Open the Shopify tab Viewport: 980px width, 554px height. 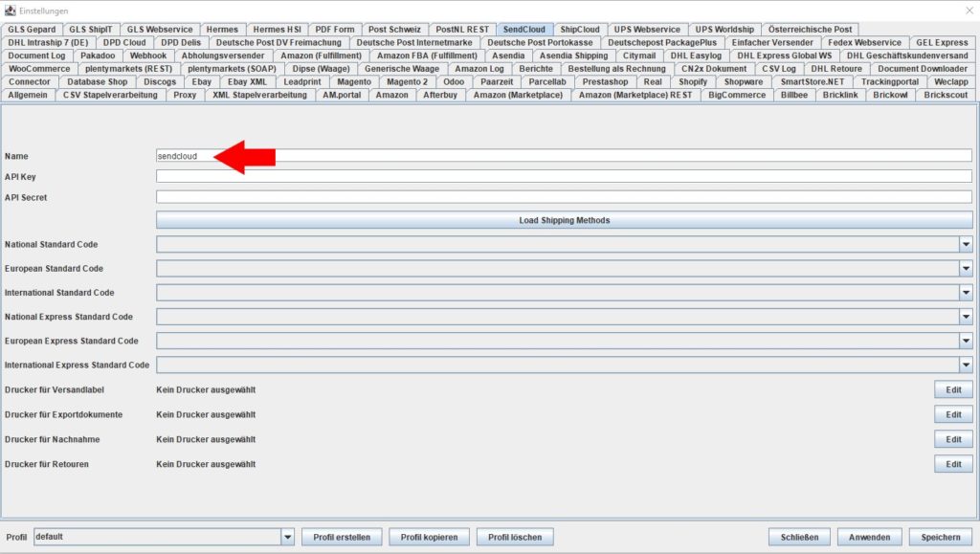point(693,82)
